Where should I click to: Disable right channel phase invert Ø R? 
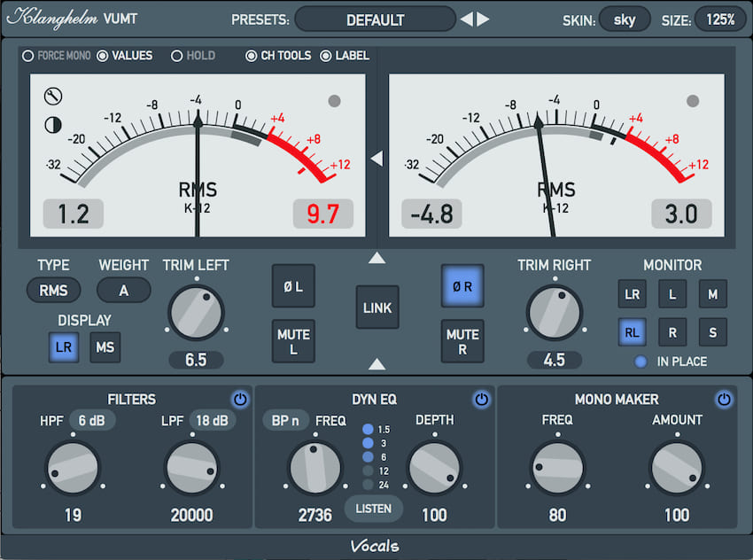pos(462,286)
